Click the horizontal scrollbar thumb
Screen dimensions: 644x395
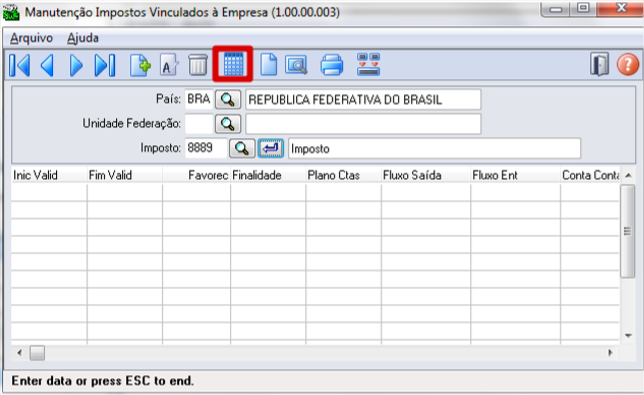tap(37, 353)
